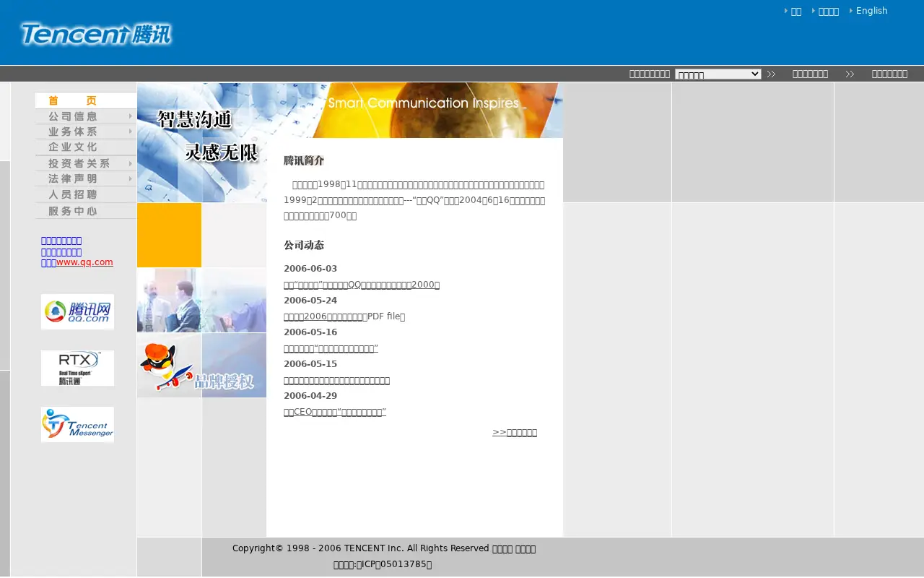Click the 公司动态 section heading
Viewport: 924px width, 578px height.
[x=304, y=245]
